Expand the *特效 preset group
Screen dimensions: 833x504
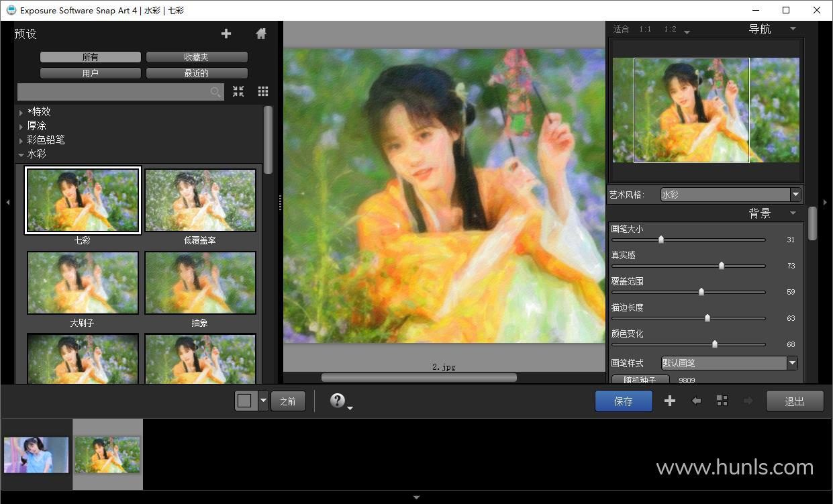[x=21, y=113]
